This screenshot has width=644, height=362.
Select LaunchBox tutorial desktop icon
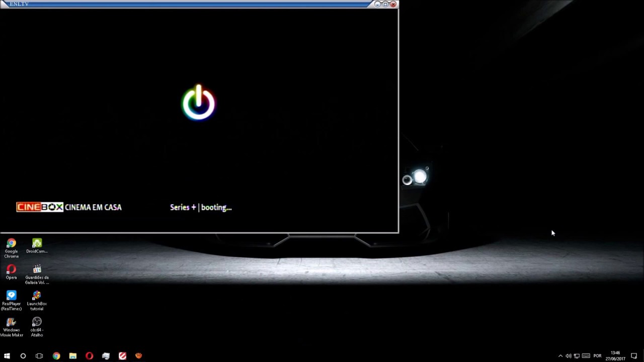[x=37, y=301]
